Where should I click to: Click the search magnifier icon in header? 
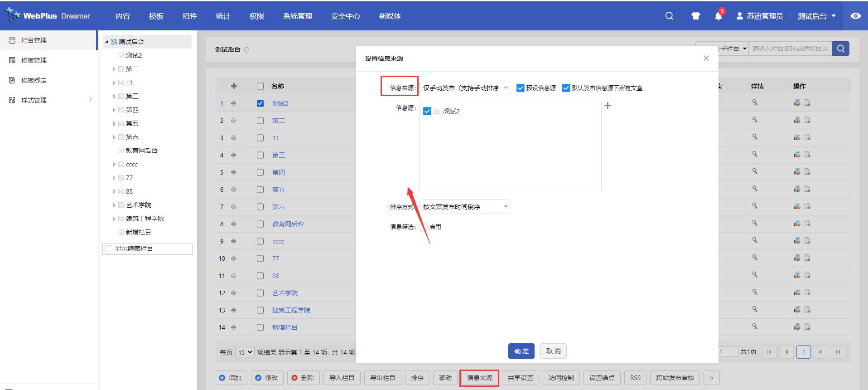(x=669, y=16)
